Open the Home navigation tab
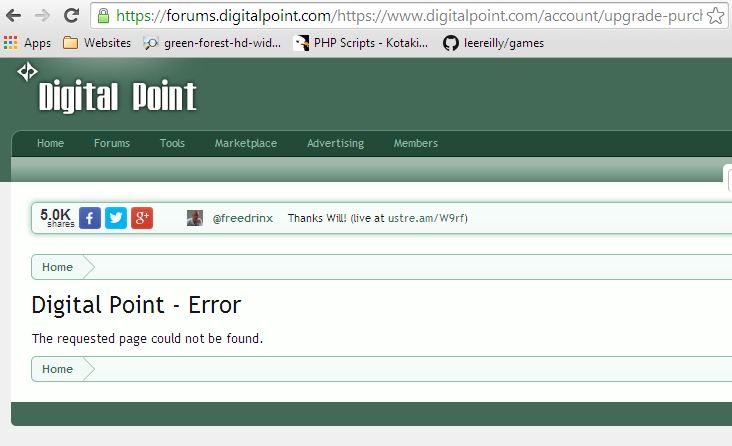732x446 pixels. [50, 143]
